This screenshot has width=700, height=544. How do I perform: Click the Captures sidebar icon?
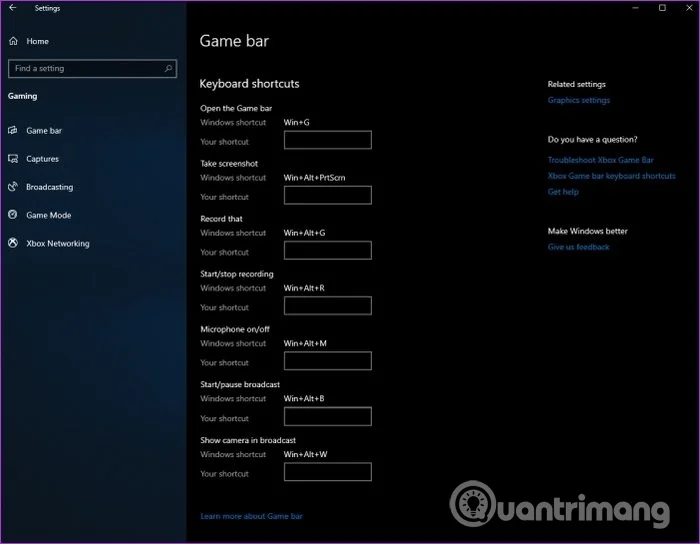pyautogui.click(x=13, y=158)
